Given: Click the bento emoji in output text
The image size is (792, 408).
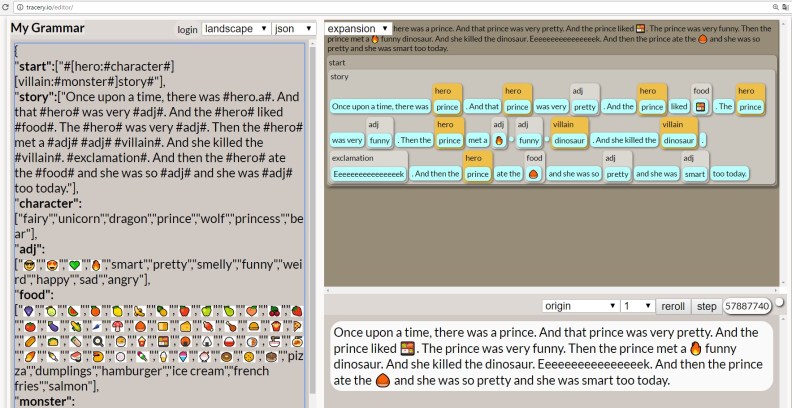Looking at the screenshot, I should coord(407,348).
